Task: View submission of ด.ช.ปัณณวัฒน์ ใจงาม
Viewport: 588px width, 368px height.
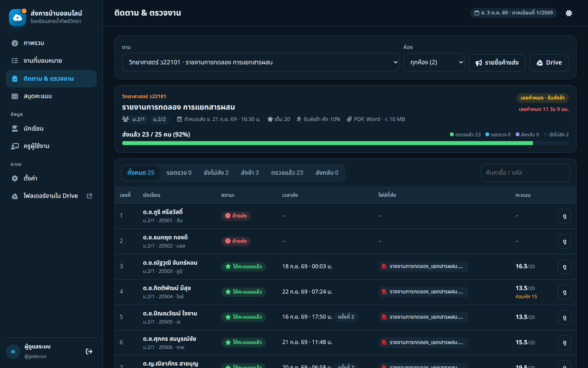Action: point(564,318)
